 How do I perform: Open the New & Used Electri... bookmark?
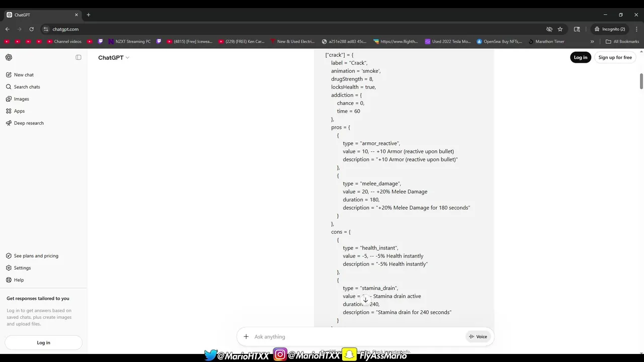point(292,42)
